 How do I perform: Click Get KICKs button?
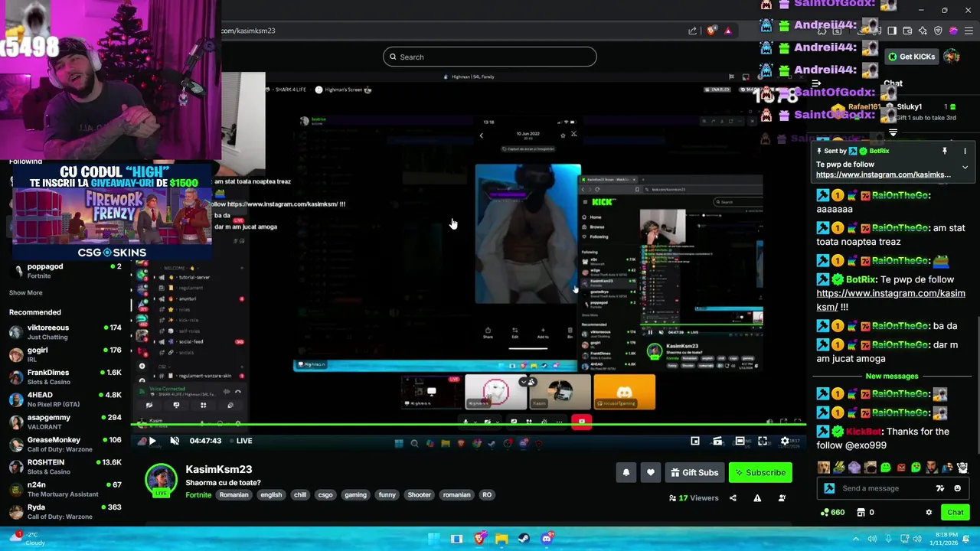click(x=911, y=57)
